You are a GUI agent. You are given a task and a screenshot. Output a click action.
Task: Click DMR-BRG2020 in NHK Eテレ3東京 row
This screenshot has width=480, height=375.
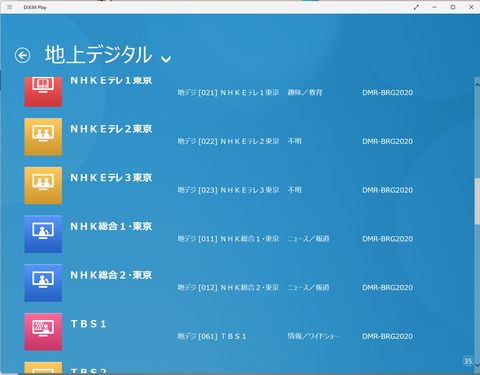click(x=388, y=190)
